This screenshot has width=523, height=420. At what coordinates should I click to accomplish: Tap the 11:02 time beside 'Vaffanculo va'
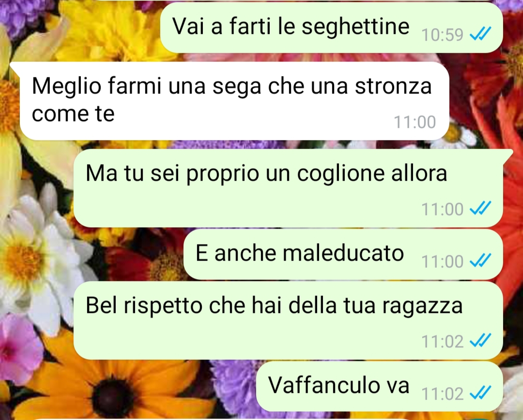(x=442, y=394)
